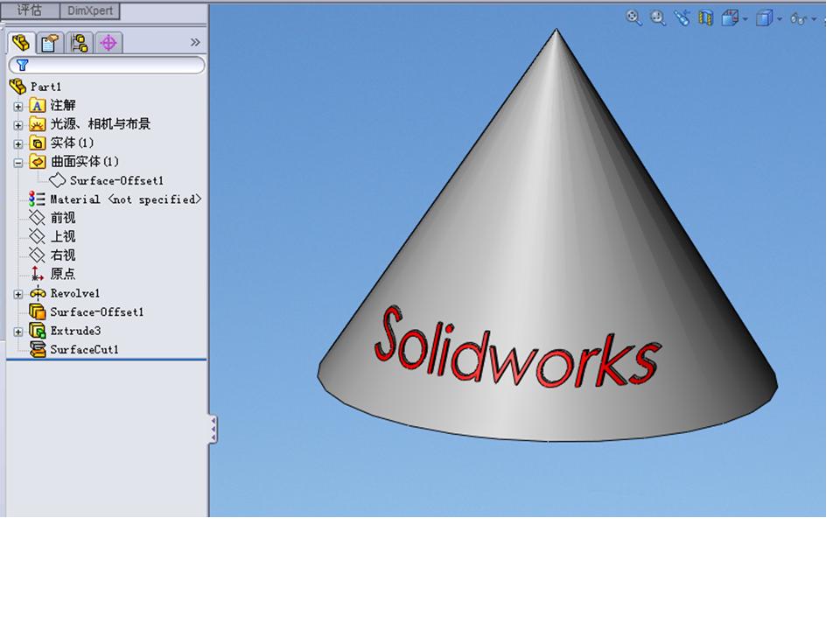This screenshot has width=840, height=630.
Task: Open the PropertyManager tab
Action: coord(50,43)
